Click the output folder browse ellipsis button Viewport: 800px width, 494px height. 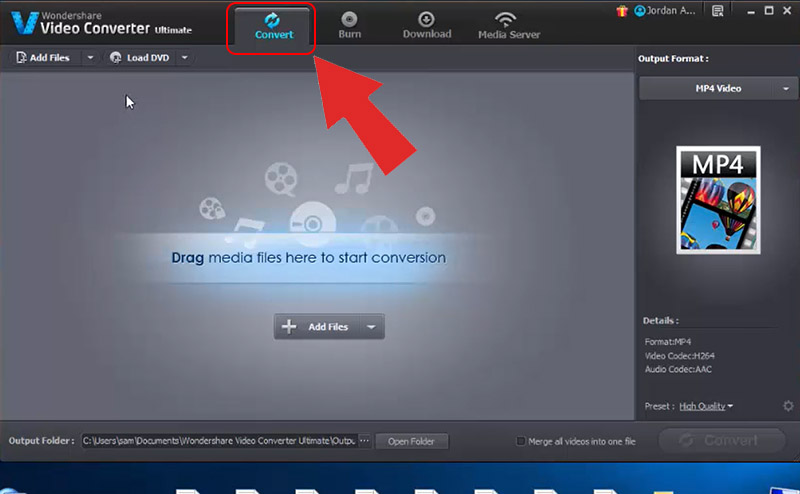(x=364, y=441)
